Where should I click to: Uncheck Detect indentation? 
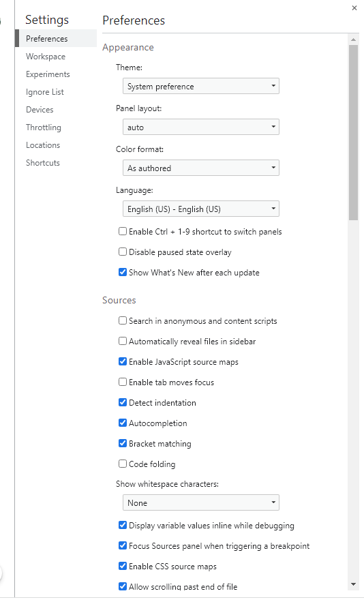point(123,402)
